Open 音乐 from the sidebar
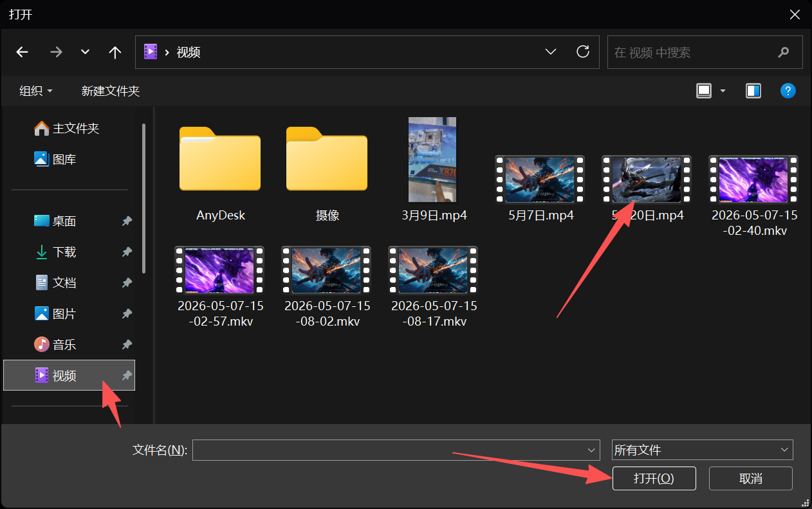812x509 pixels. [70, 344]
